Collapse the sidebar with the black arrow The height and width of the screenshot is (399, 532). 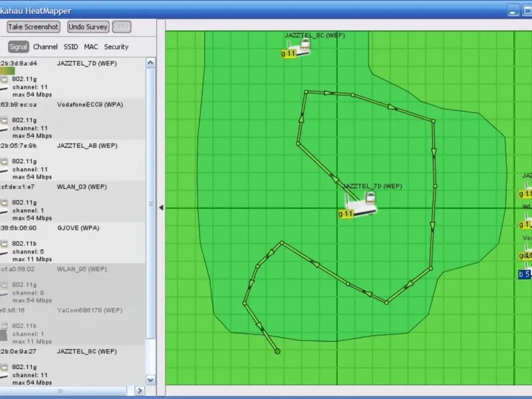tap(161, 207)
